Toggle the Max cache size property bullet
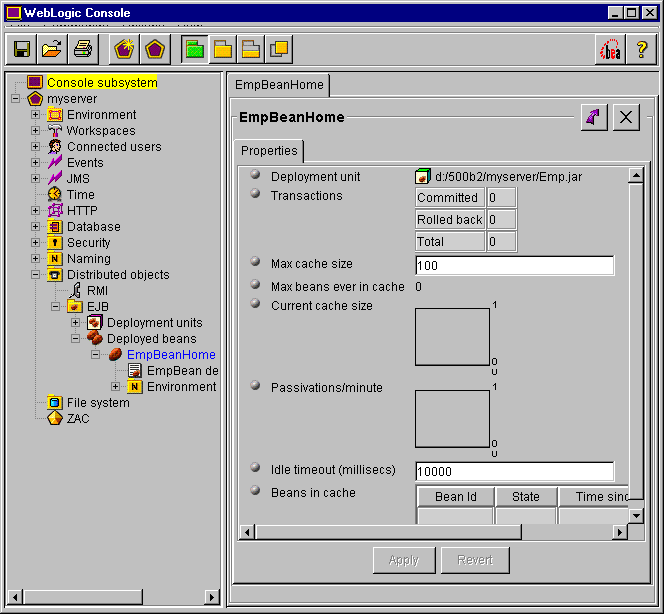The image size is (664, 614). point(255,261)
